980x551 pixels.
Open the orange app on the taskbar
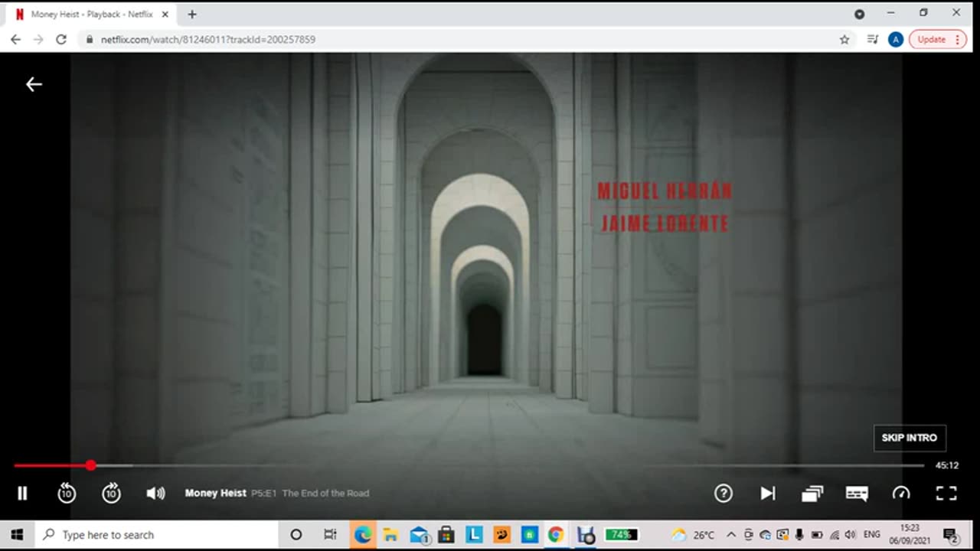(501, 535)
